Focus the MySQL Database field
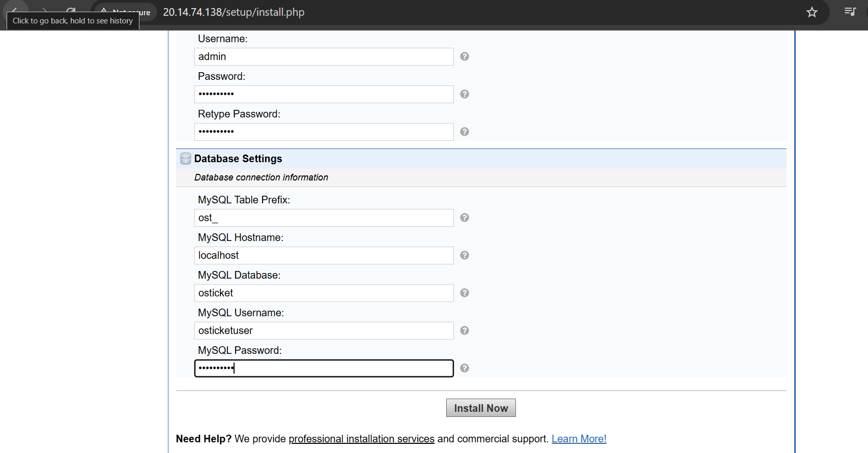Image resolution: width=868 pixels, height=453 pixels. [324, 293]
